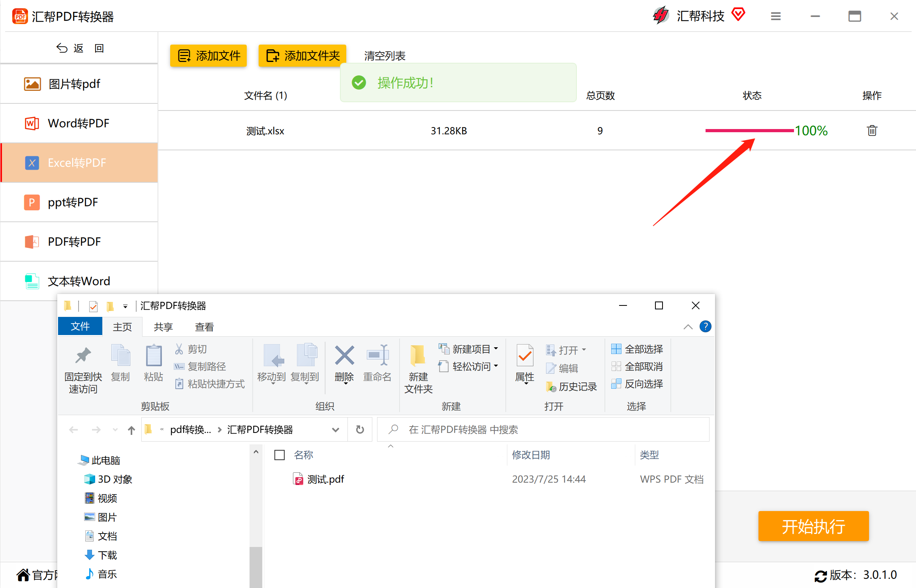Open the quick access toolbar customize dropdown
The height and width of the screenshot is (588, 916).
pos(125,306)
